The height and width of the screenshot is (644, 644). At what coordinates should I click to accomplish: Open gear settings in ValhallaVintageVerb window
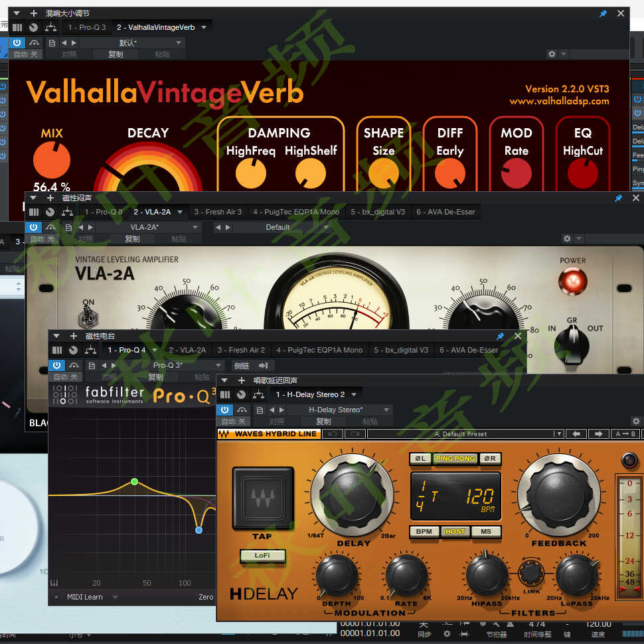coord(552,54)
